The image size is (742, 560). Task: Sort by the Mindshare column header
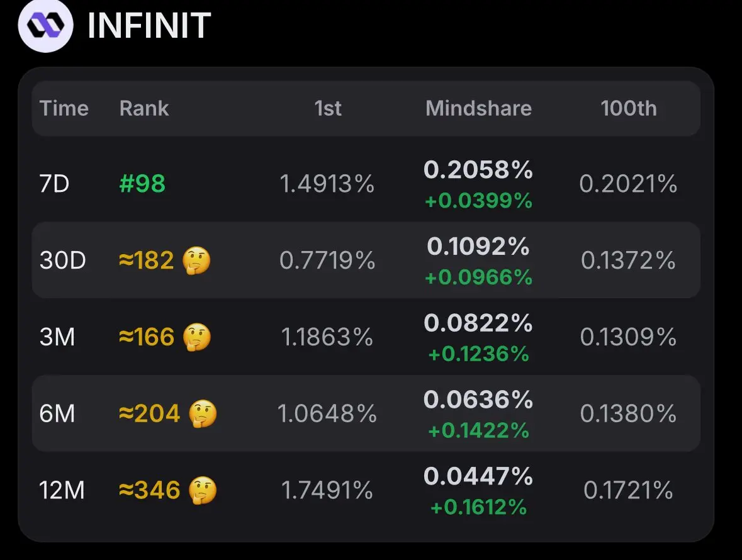pyautogui.click(x=478, y=108)
